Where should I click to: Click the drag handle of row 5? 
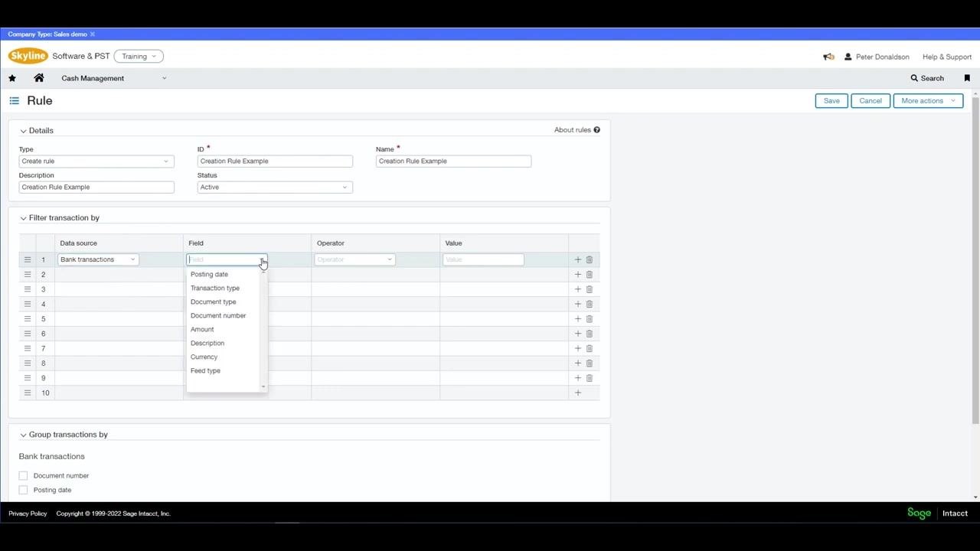(x=28, y=319)
